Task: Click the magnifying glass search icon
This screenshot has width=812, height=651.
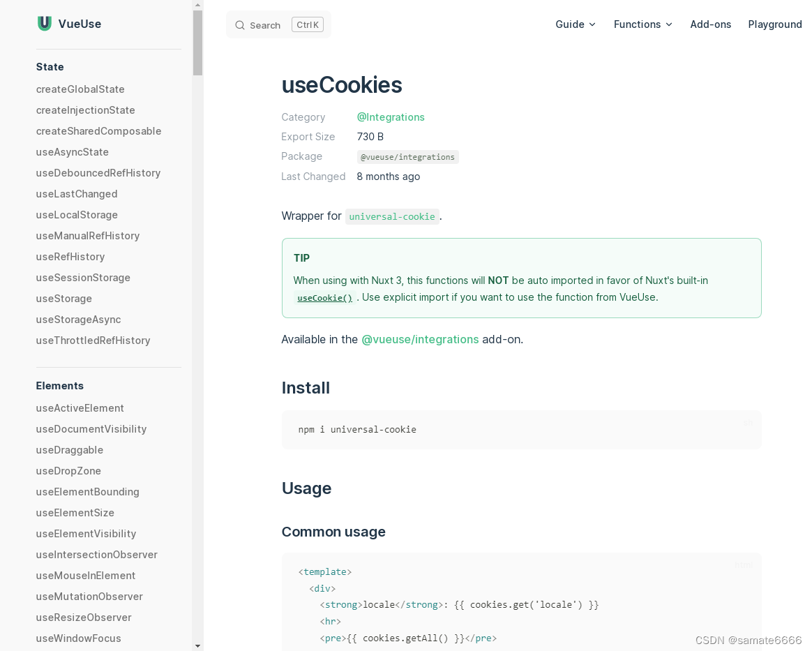Action: coord(239,24)
